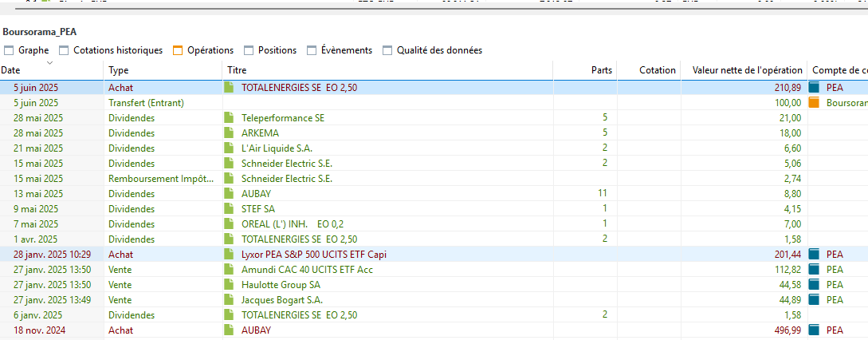Click the security icon for STEF SA
This screenshot has width=868, height=340.
pos(230,209)
